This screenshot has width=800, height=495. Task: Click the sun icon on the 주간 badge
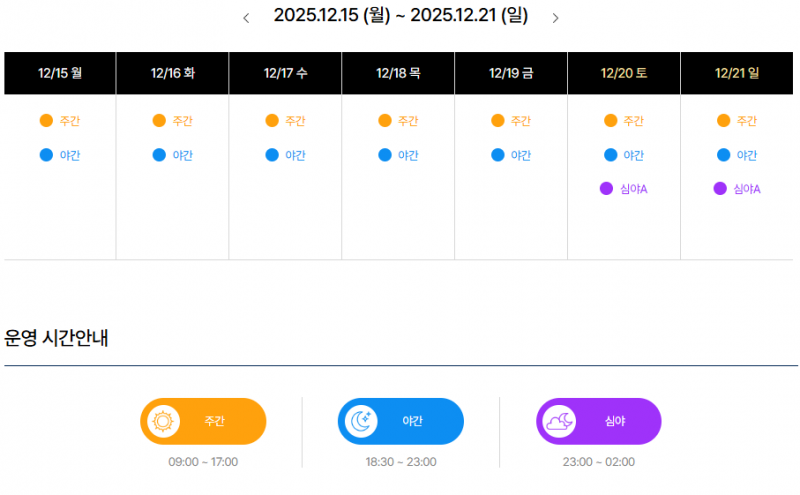pos(162,421)
